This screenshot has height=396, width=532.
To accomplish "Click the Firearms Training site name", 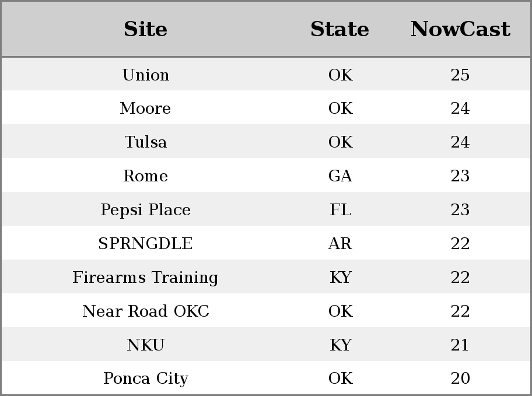I will pos(146,277).
